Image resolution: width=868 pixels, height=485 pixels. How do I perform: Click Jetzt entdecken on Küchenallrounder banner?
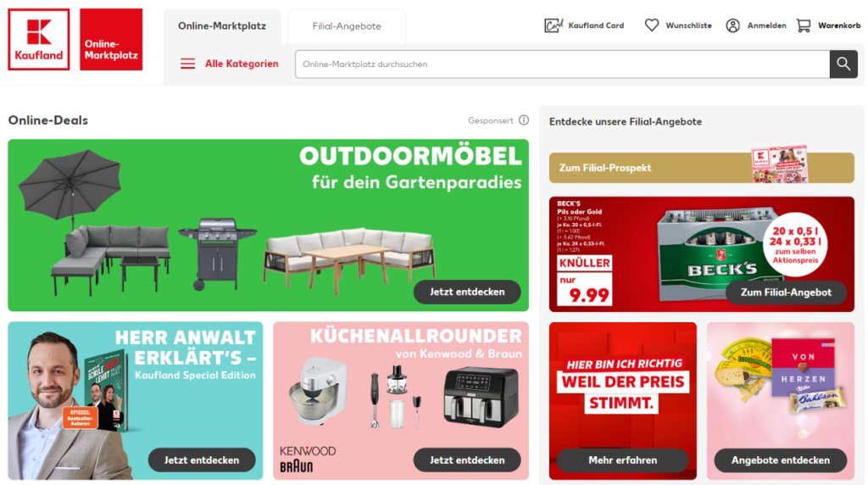pos(467,460)
